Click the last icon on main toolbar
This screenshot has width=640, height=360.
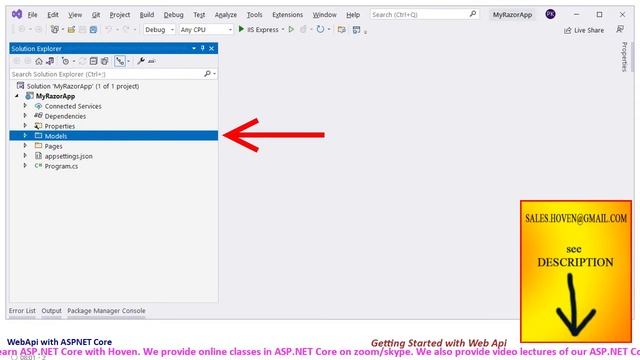(x=356, y=29)
